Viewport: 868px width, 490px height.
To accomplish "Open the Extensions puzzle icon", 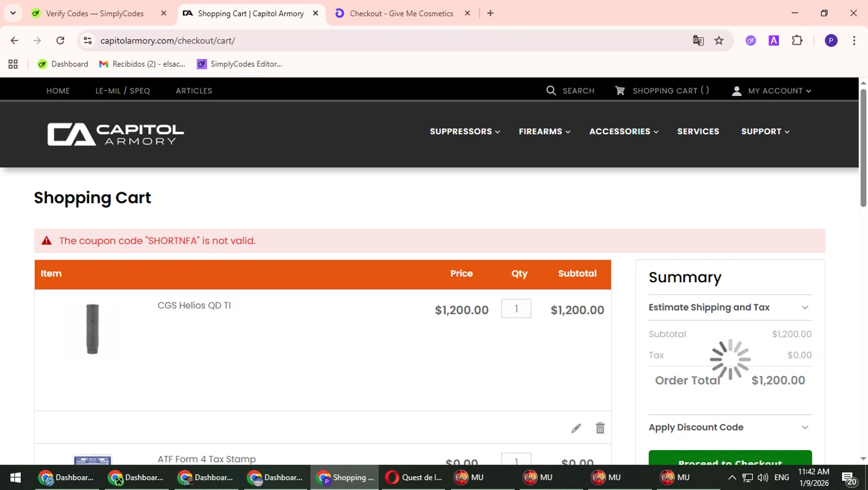I will tap(797, 40).
